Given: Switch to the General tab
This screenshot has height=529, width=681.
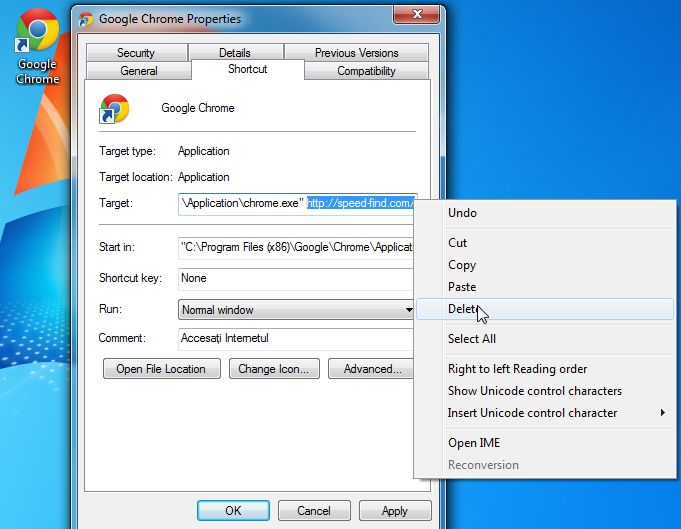Looking at the screenshot, I should (139, 71).
